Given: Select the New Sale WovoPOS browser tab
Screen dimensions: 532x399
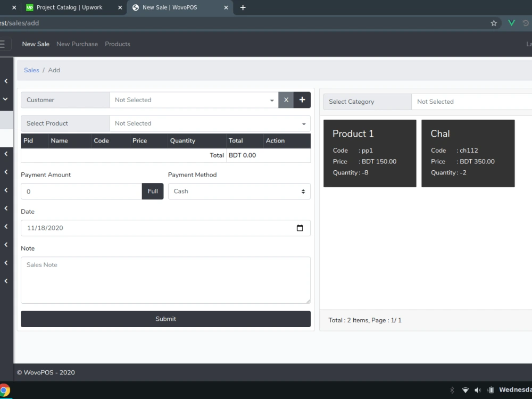Looking at the screenshot, I should click(x=180, y=7).
